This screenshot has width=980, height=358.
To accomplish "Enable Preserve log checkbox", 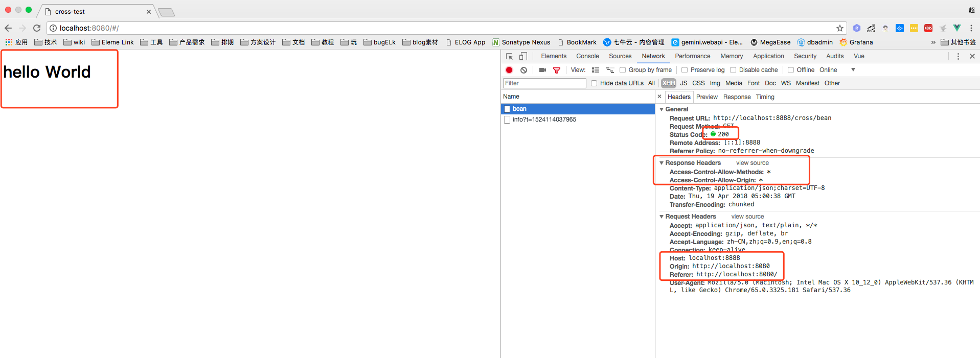I will click(685, 70).
